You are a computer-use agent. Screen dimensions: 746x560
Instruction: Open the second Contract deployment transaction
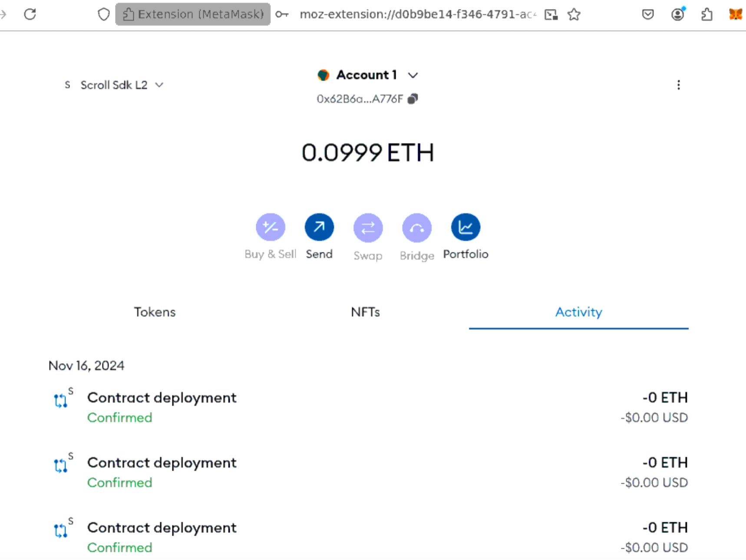click(369, 473)
